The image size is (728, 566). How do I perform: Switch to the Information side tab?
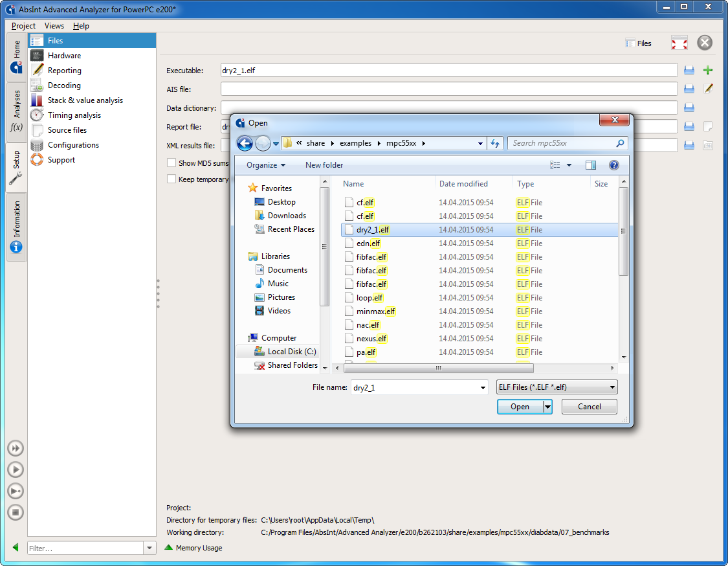[16, 227]
